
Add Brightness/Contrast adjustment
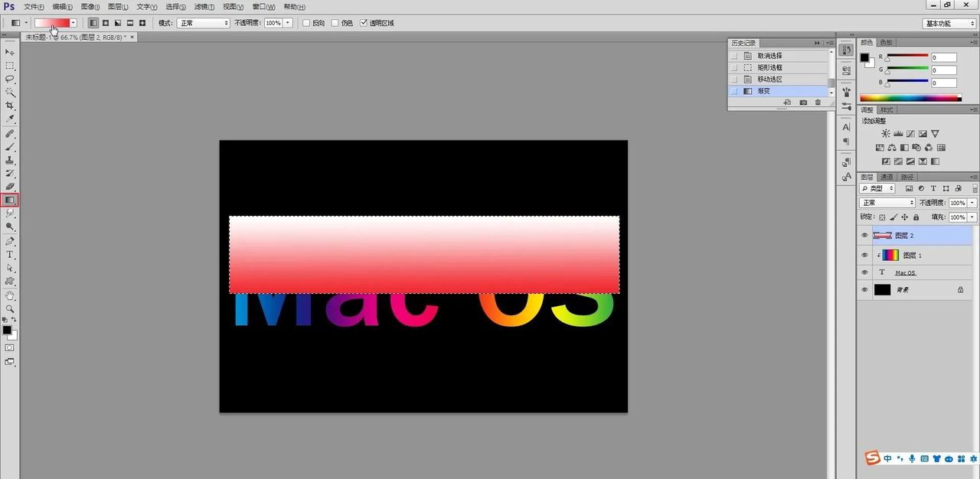click(x=886, y=134)
